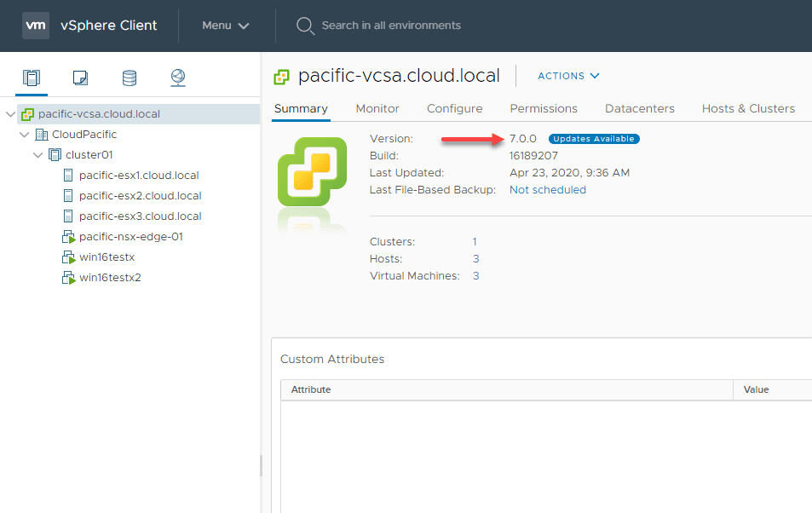Screen dimensions: 812x513
Task: Collapse the pacific-vcsa.cloud.local tree node
Action: pos(10,114)
